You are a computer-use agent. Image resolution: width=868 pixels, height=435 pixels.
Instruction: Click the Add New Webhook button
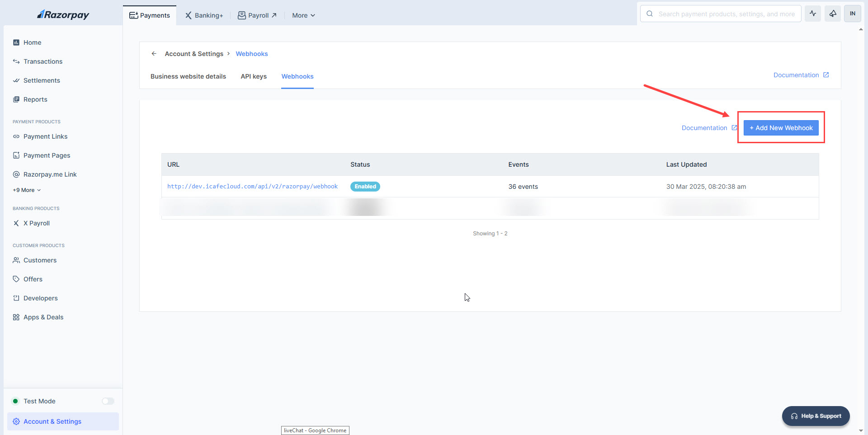[781, 128]
